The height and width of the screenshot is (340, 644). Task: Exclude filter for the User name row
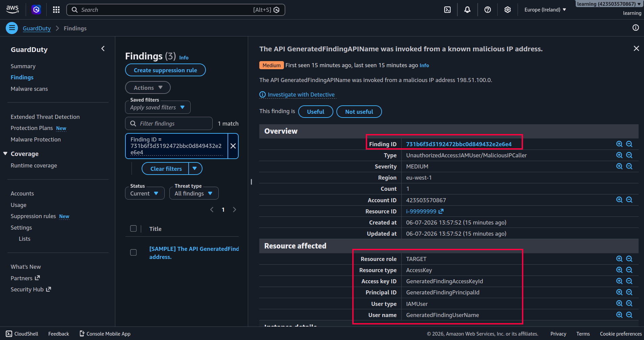tap(629, 315)
